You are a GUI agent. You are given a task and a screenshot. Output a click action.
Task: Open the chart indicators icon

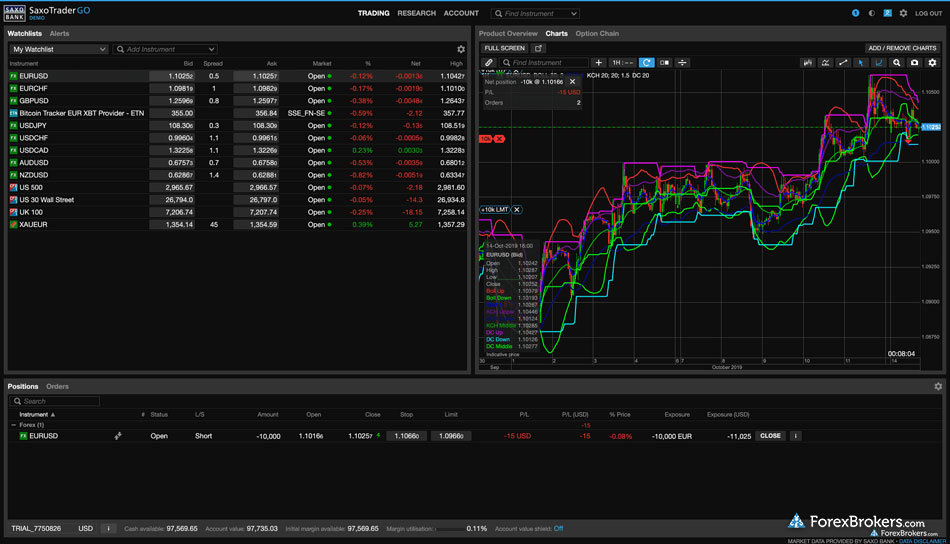click(825, 62)
